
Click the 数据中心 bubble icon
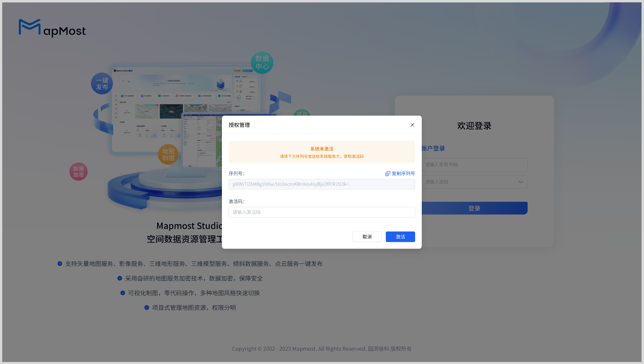(262, 62)
